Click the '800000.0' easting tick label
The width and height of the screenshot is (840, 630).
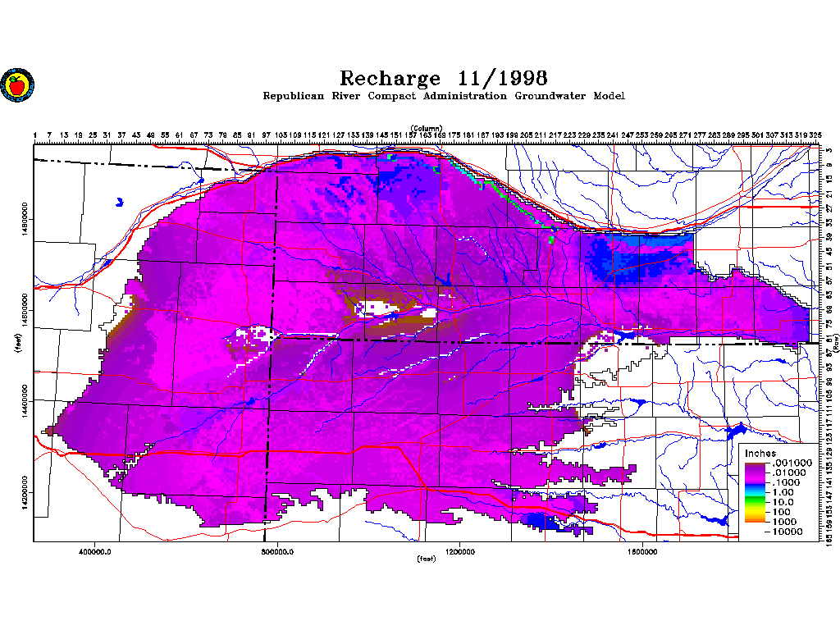[x=277, y=552]
